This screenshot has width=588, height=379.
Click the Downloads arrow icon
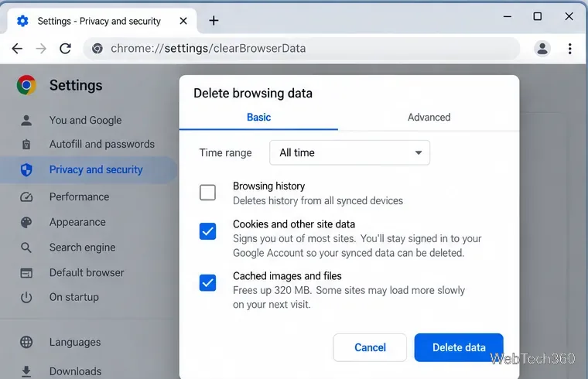click(26, 371)
